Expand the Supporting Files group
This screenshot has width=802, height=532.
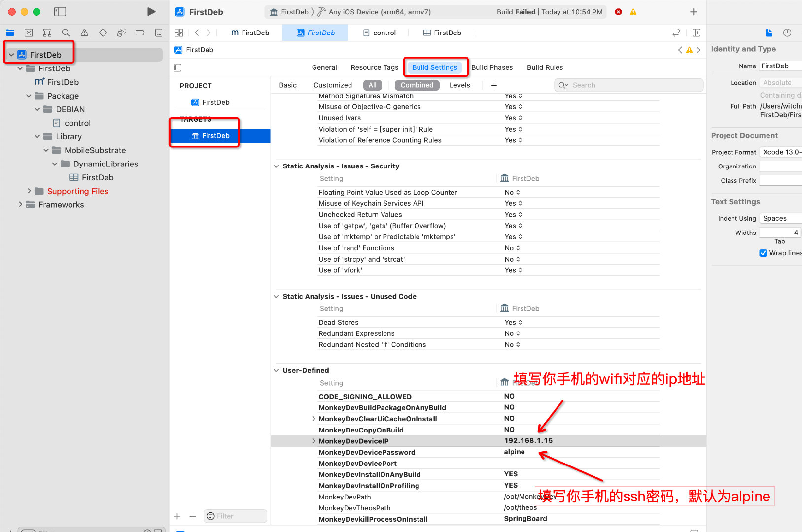tap(29, 191)
